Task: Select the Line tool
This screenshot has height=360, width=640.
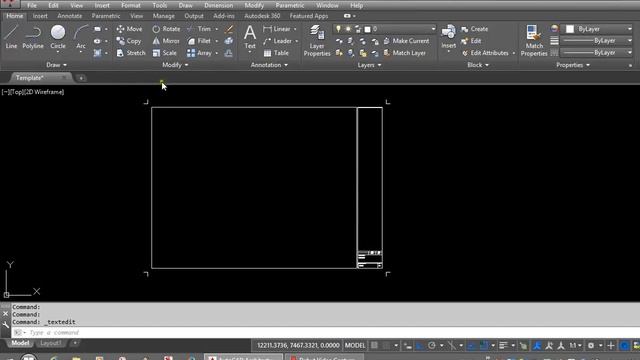Action: point(11,37)
